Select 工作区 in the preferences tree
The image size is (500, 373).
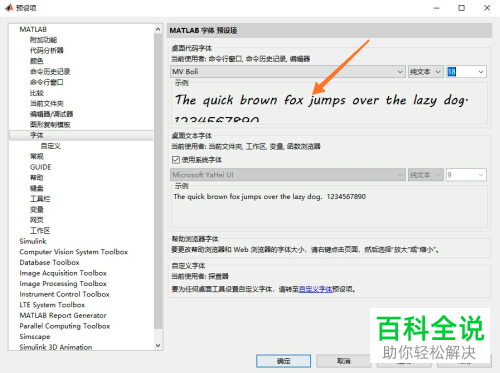40,231
